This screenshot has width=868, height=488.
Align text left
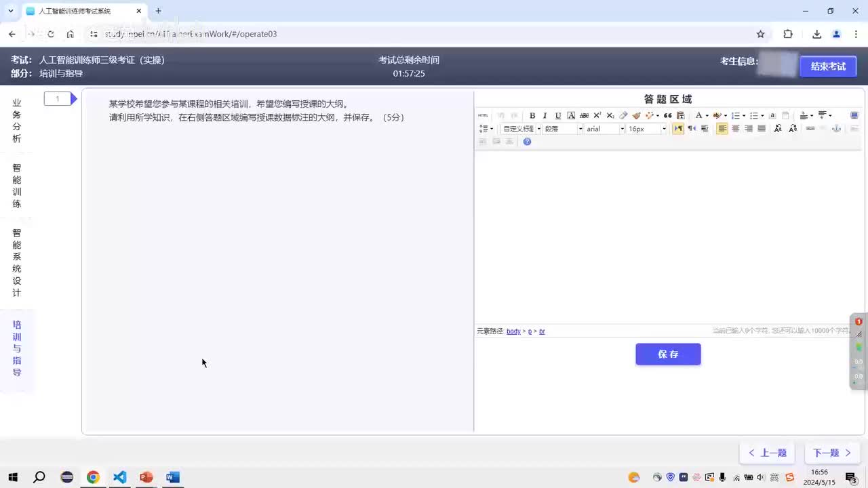coord(722,128)
